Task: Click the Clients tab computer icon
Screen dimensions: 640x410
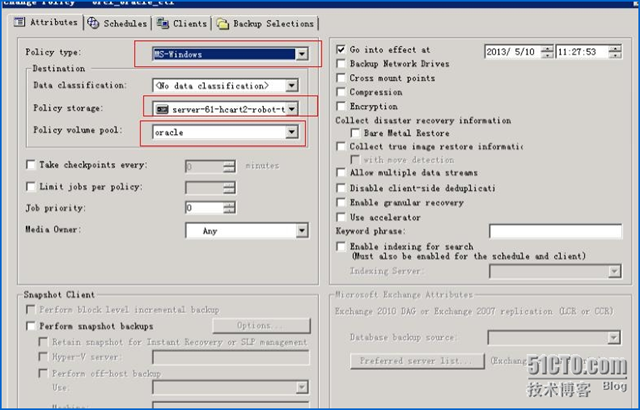Action: pos(162,24)
